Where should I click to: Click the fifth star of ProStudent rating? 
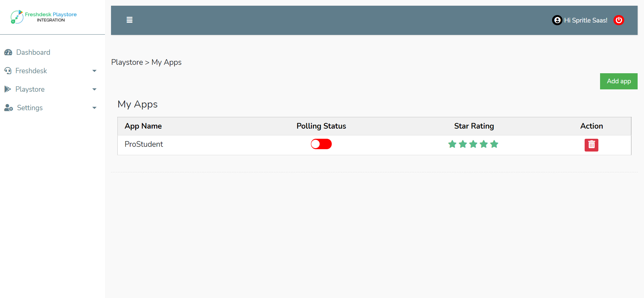[x=494, y=144]
